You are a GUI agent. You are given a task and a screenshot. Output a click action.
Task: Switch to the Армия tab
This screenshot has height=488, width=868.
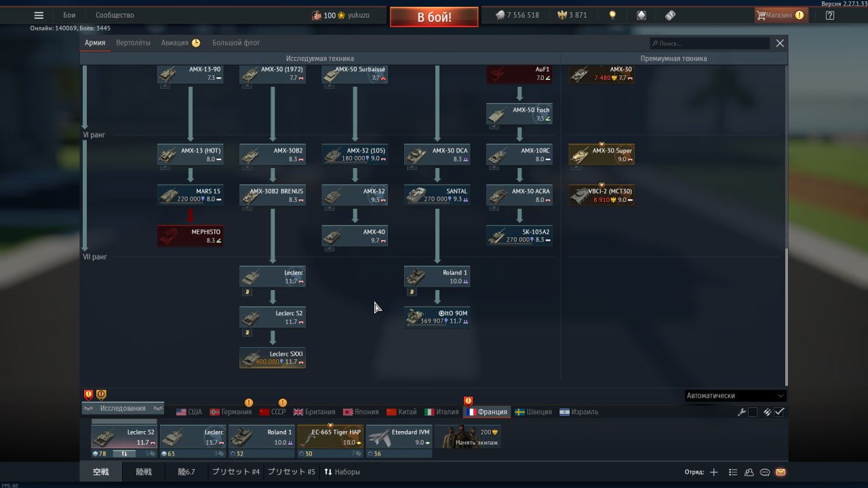point(95,43)
